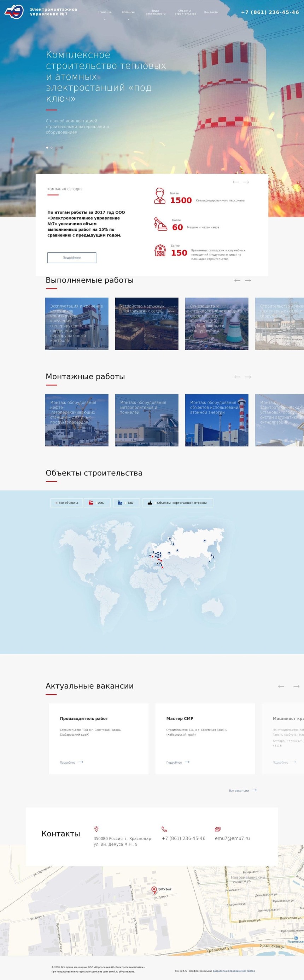Open the Производитель работ vacancy title

click(x=84, y=718)
